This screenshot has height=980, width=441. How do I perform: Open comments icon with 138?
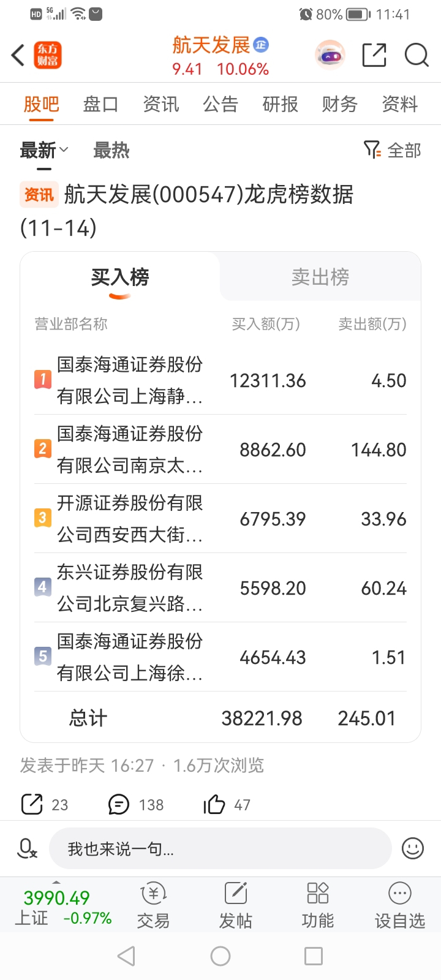(x=119, y=804)
